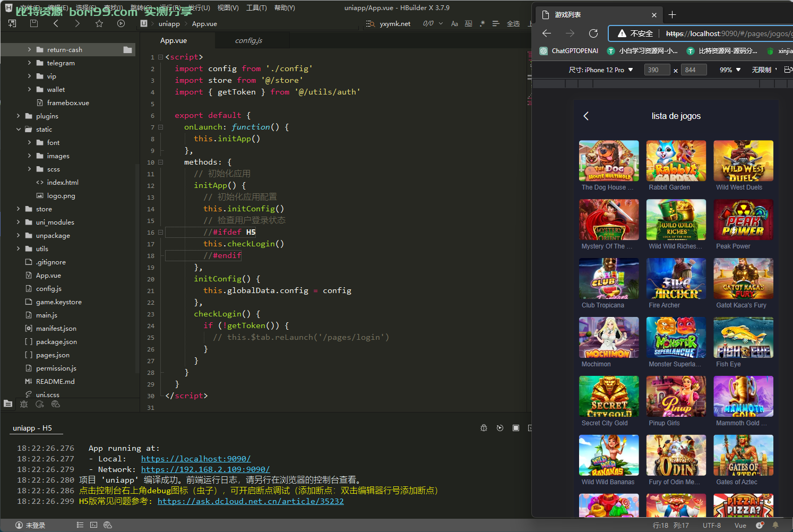The height and width of the screenshot is (532, 793).
Task: Expand the uni_modules folder
Action: coord(19,222)
